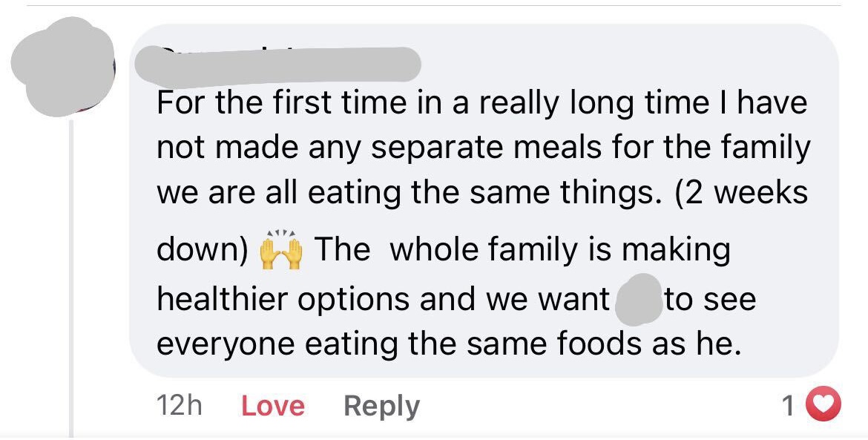Click the word 'down)' before the emoji
This screenshot has width=868, height=440.
(x=203, y=250)
